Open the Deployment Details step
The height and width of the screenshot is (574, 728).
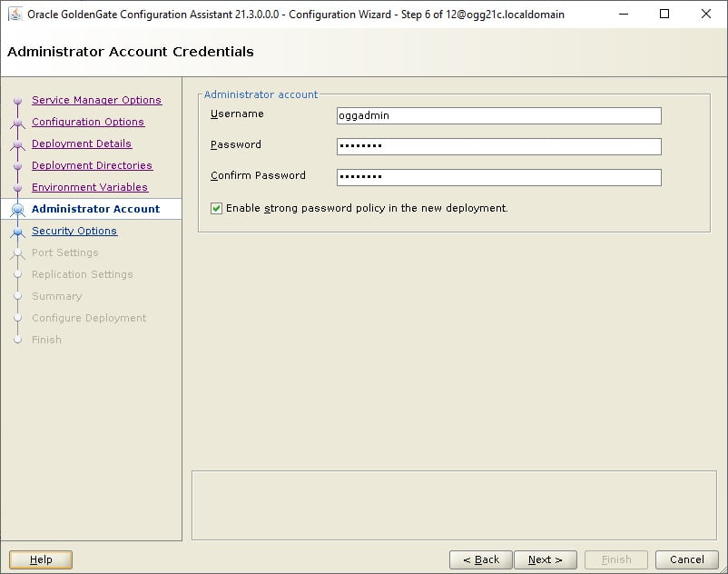(82, 143)
